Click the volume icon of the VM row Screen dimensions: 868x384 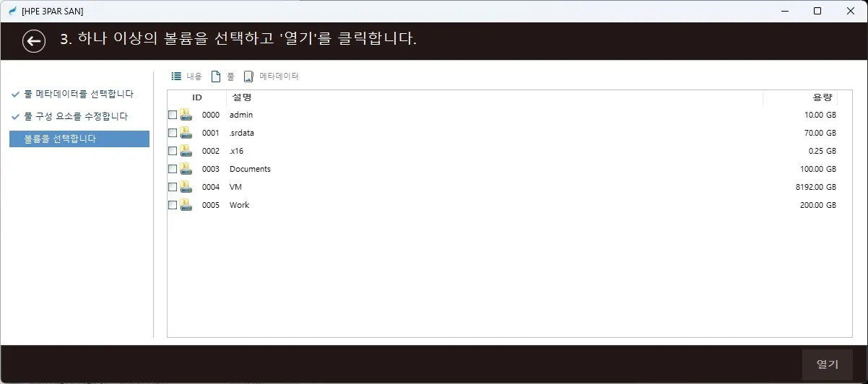(x=186, y=187)
